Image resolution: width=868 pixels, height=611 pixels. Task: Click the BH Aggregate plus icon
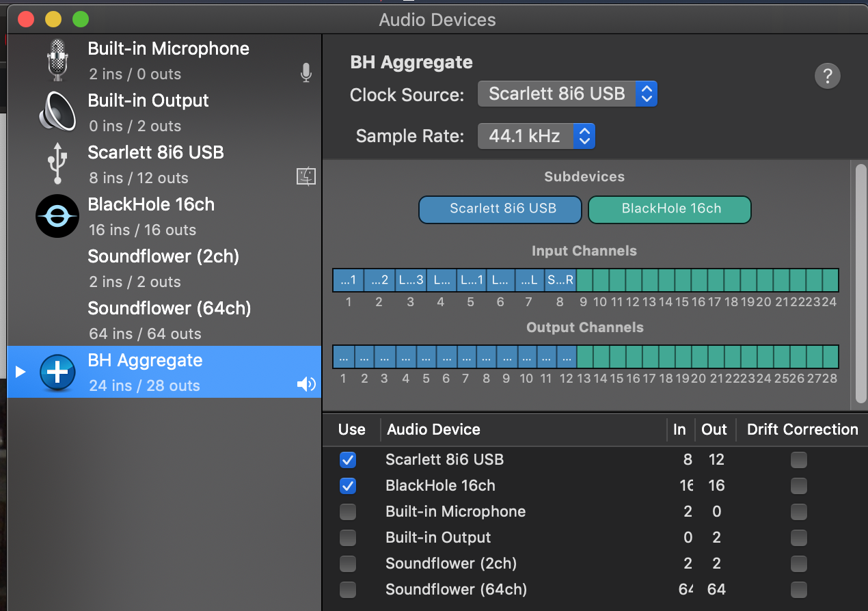[57, 372]
